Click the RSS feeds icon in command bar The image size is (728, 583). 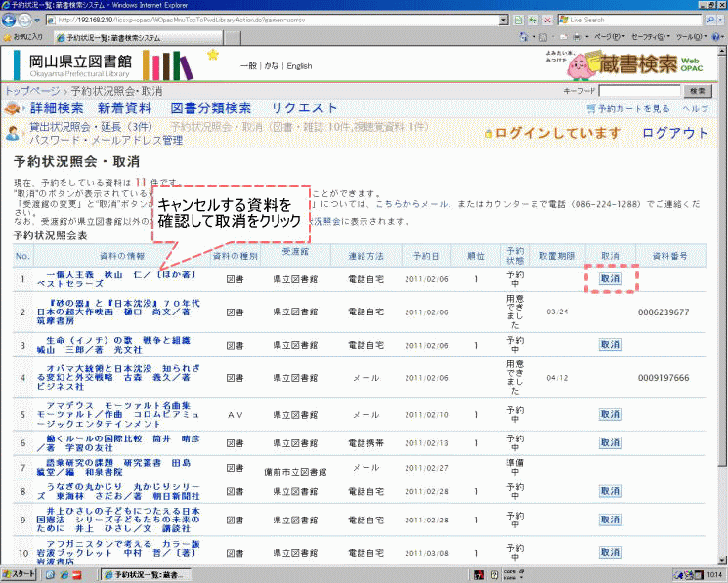click(543, 37)
